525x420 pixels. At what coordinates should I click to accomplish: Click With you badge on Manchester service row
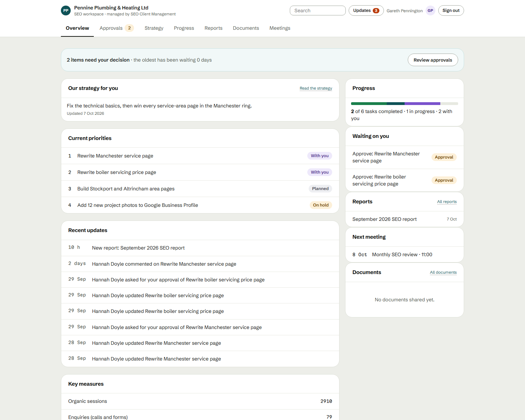pos(320,156)
